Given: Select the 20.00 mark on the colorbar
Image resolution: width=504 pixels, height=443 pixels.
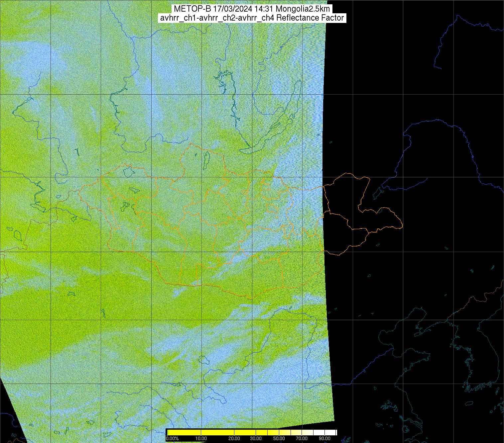Looking at the screenshot, I should (234, 438).
